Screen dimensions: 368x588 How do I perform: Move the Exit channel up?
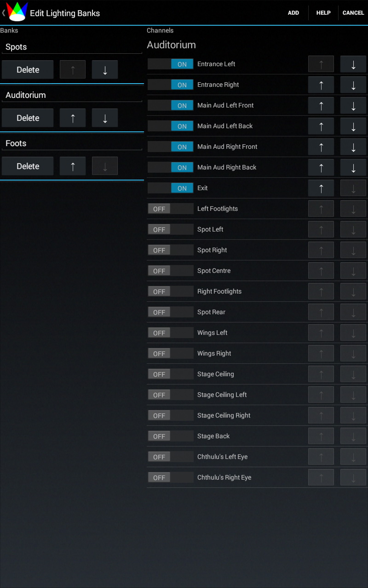(321, 188)
